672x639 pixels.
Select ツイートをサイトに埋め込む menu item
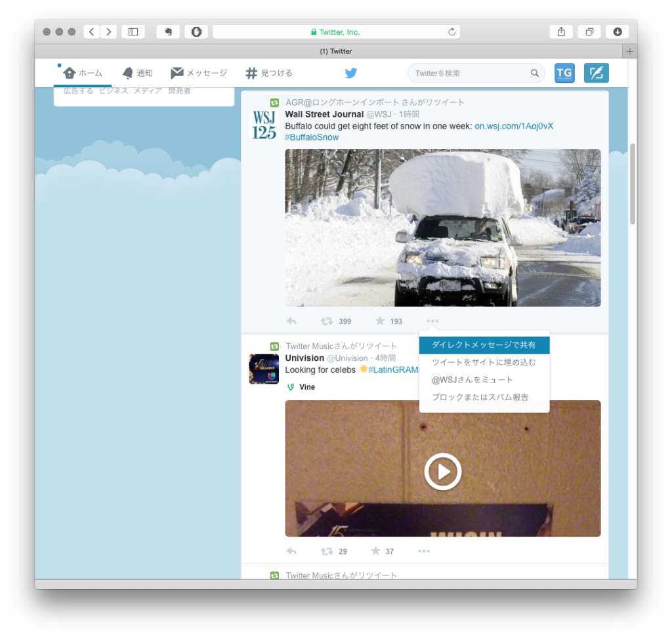pos(484,363)
